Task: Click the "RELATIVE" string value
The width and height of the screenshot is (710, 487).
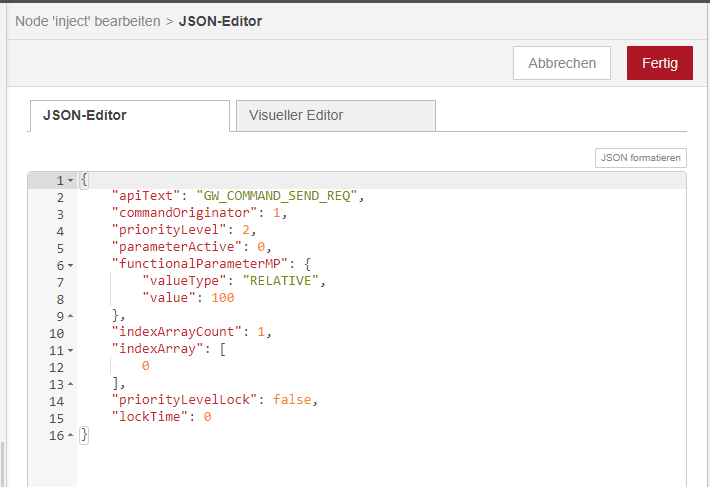Action: (280, 281)
